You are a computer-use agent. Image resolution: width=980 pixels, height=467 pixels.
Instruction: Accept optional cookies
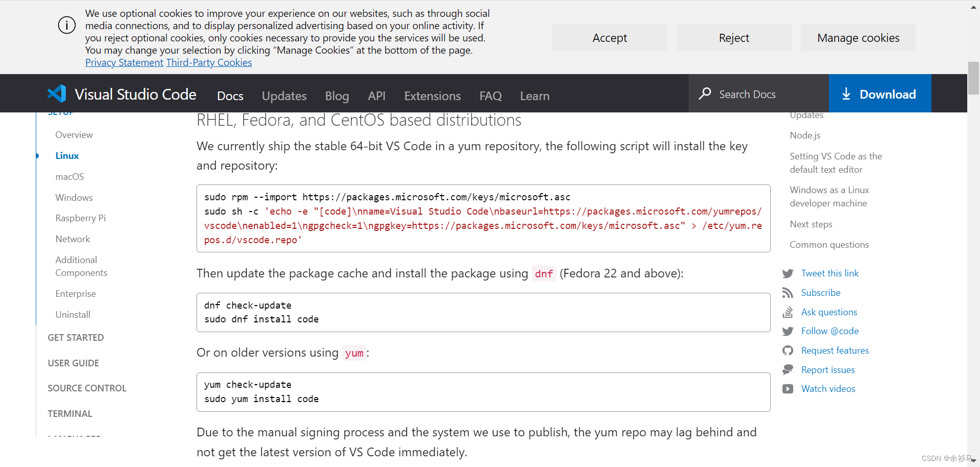[x=609, y=38]
